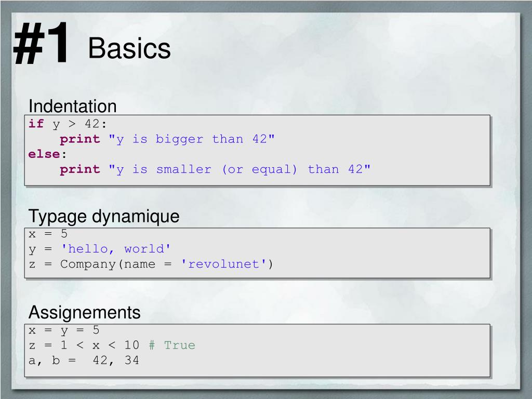This screenshot has width=532, height=399.
Task: Select the 'Typage dynamique' heading
Action: (104, 216)
